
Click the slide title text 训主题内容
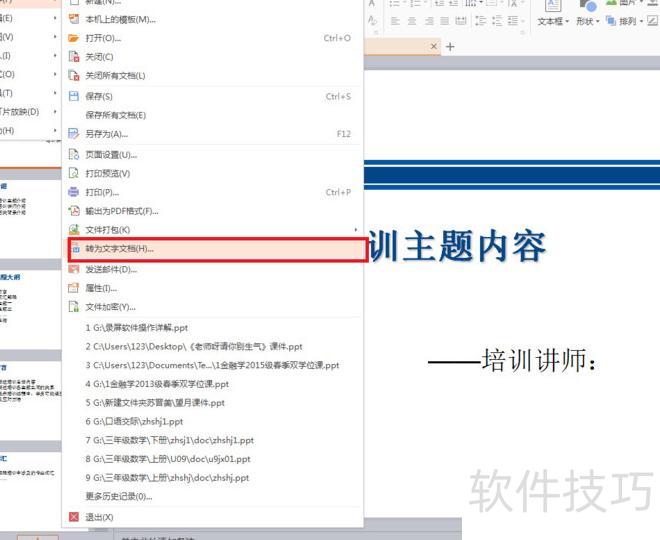(458, 245)
